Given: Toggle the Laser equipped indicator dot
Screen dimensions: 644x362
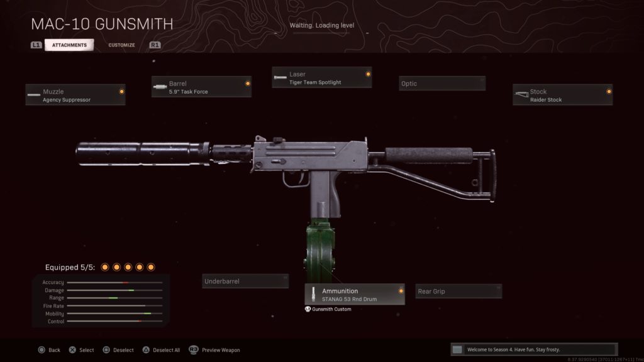Looking at the screenshot, I should coord(368,74).
